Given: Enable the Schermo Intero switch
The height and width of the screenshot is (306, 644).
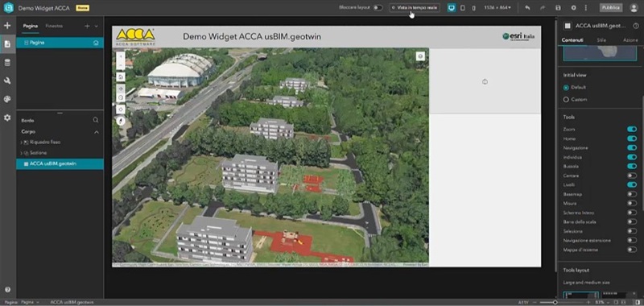Looking at the screenshot, I should click(632, 213).
